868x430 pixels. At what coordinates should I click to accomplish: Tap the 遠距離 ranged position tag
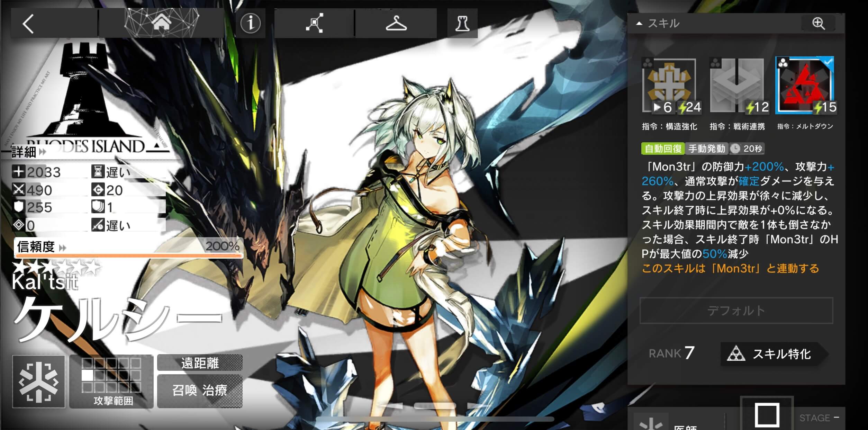(x=200, y=363)
